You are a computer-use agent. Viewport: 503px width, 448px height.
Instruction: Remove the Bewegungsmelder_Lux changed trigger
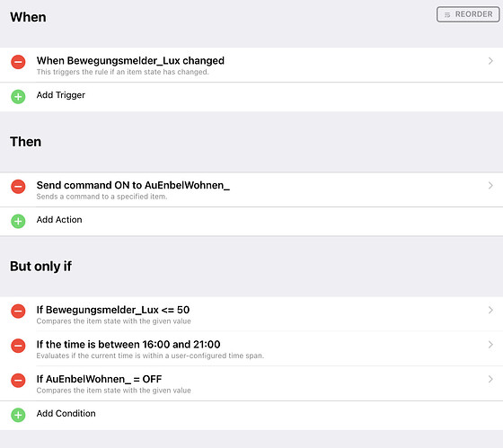(18, 62)
